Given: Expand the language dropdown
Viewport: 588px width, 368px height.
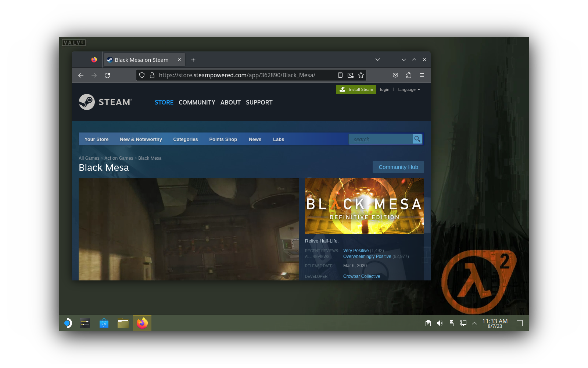Looking at the screenshot, I should click(409, 90).
